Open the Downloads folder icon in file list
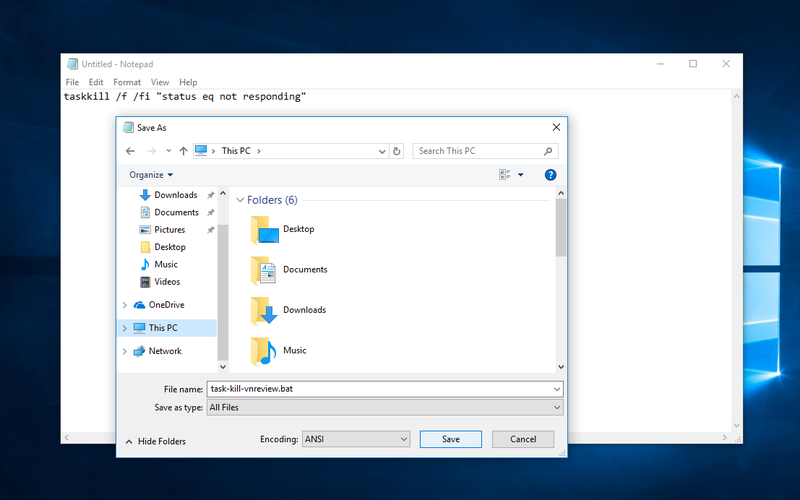Image resolution: width=800 pixels, height=500 pixels. pyautogui.click(x=264, y=310)
